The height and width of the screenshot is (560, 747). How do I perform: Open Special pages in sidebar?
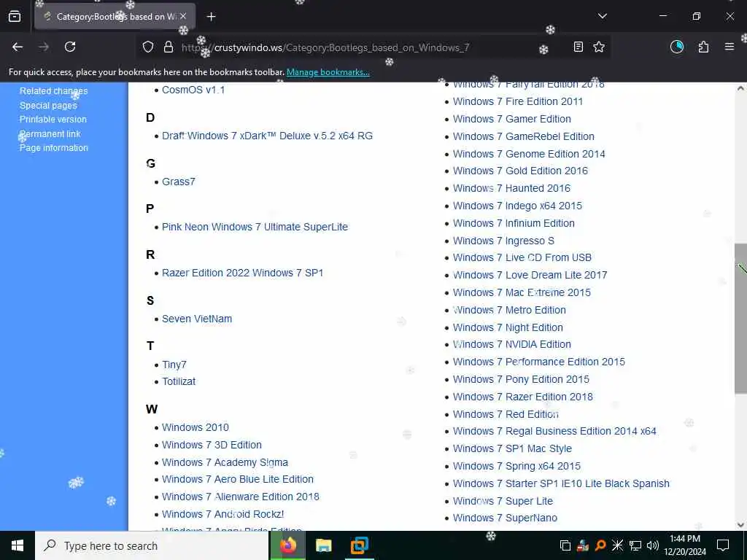(48, 105)
